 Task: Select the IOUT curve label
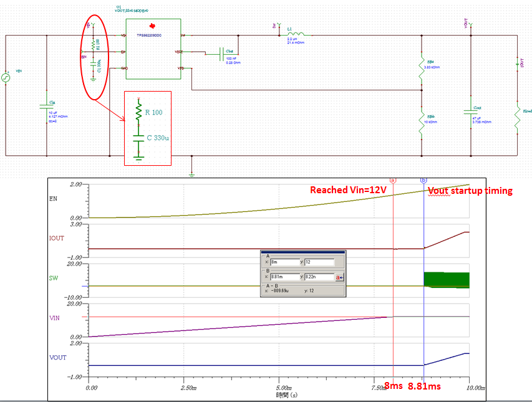[57, 238]
